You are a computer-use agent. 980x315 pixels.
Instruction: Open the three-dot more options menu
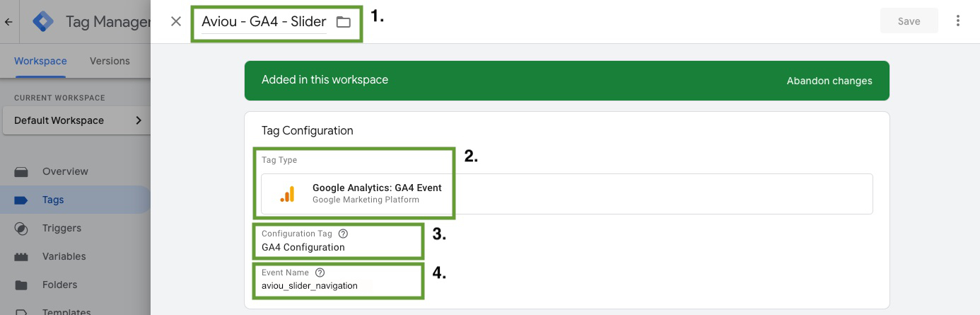tap(958, 21)
